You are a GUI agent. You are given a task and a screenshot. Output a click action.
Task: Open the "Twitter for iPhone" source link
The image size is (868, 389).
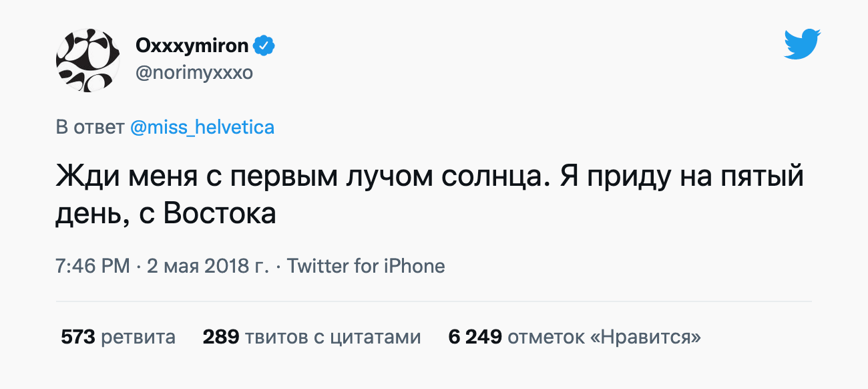point(366,266)
